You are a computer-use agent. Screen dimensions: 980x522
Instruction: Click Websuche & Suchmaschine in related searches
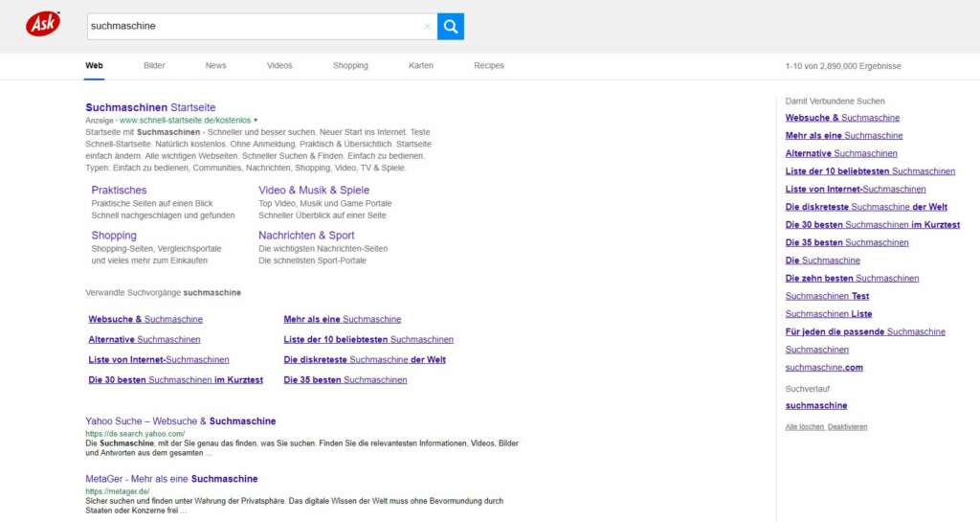pos(145,320)
